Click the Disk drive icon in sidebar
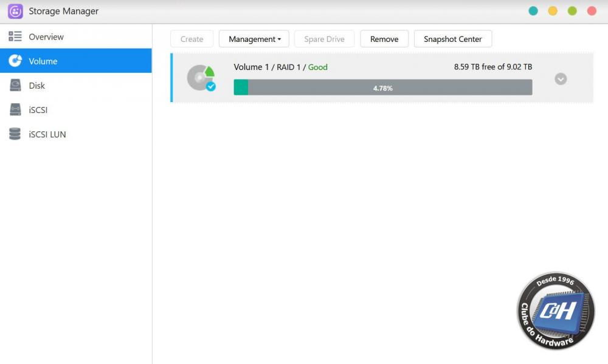608x364 pixels. point(15,86)
